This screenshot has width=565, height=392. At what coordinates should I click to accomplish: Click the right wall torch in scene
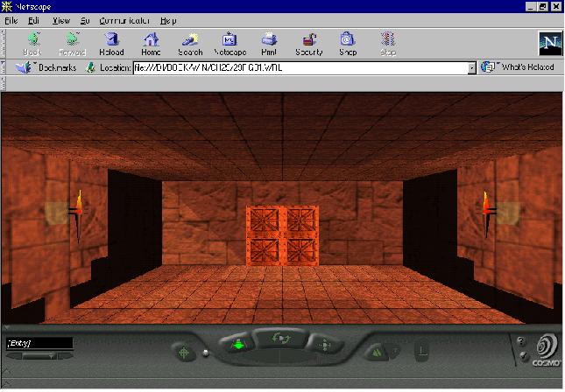click(488, 214)
